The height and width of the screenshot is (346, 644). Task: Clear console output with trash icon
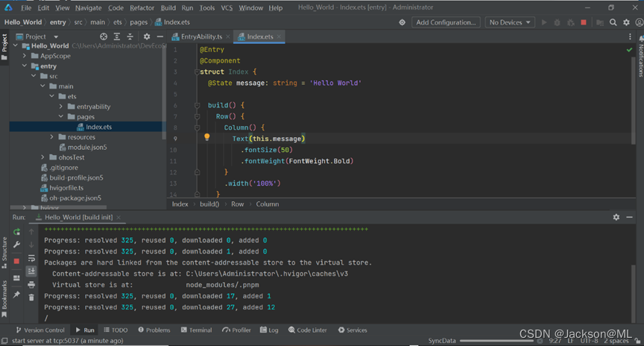pos(31,297)
